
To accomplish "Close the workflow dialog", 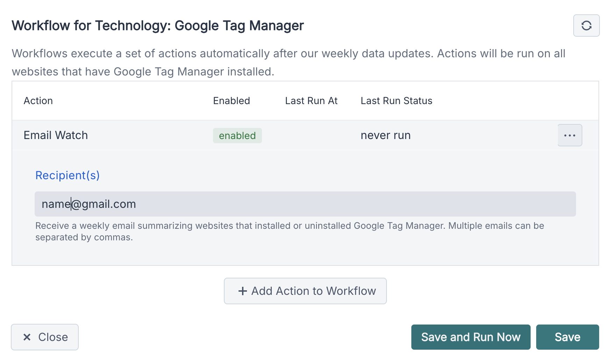I will click(45, 337).
